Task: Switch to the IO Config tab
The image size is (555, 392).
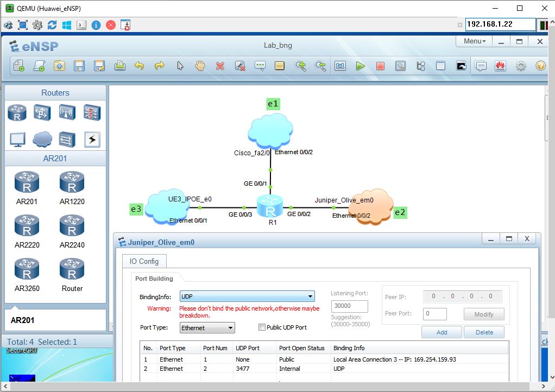Action: (144, 261)
